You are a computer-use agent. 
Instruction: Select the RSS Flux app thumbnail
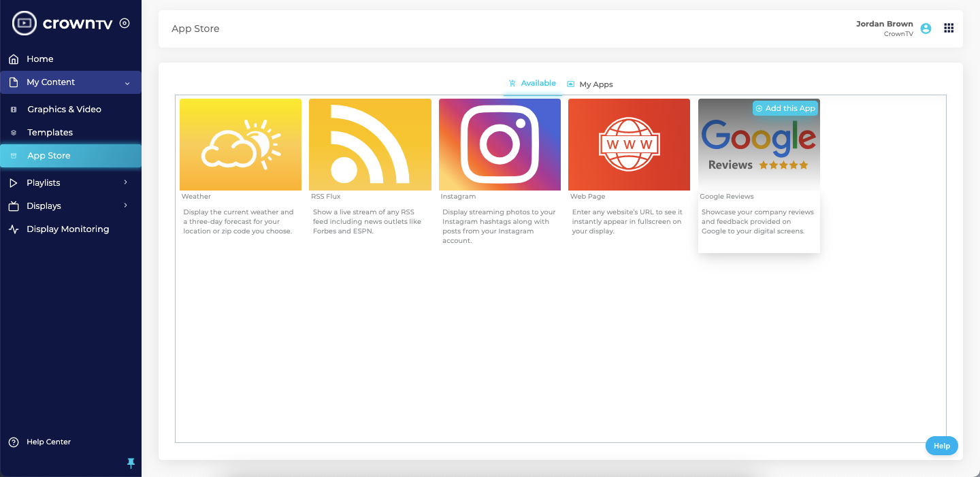click(x=370, y=144)
